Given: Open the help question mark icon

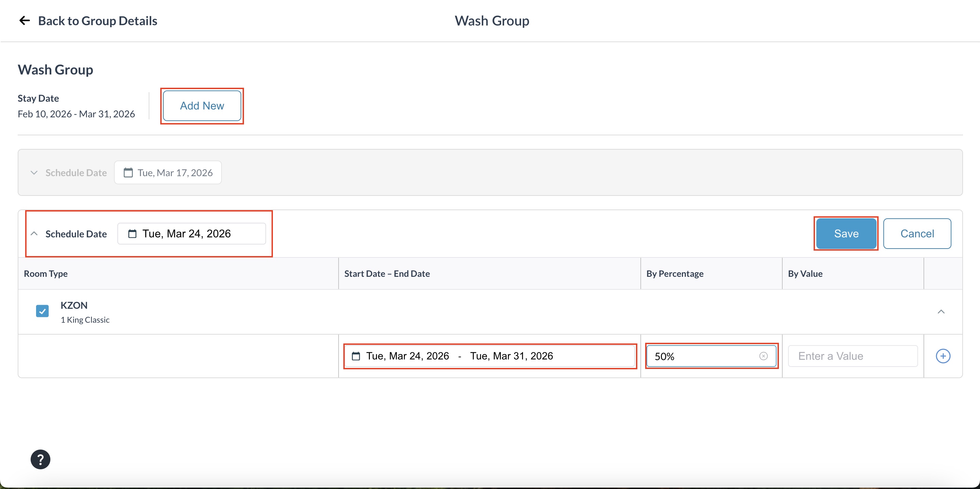Looking at the screenshot, I should (x=40, y=459).
